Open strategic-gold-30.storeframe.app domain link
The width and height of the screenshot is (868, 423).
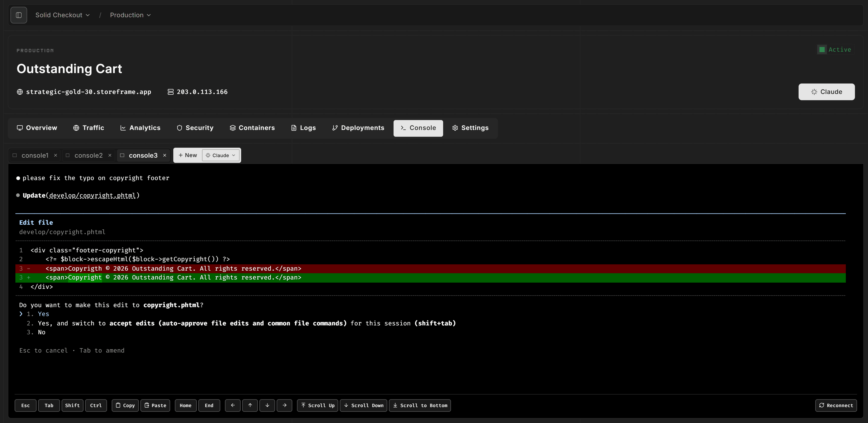click(88, 92)
